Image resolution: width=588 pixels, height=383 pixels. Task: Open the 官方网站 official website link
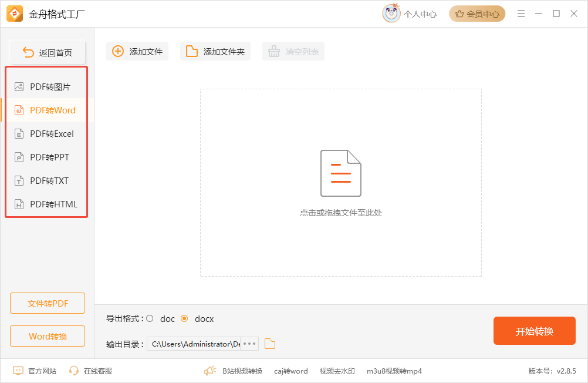(35, 371)
